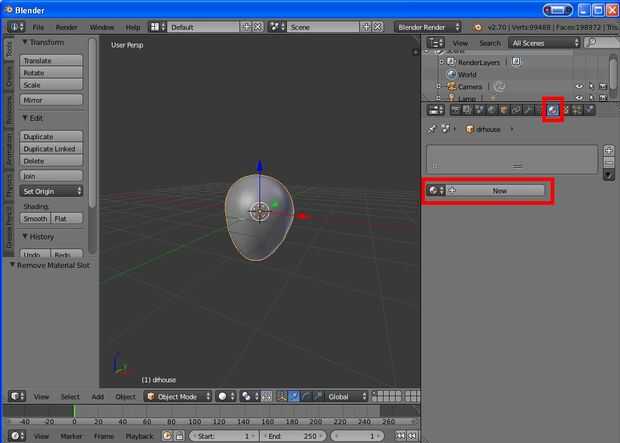The height and width of the screenshot is (443, 620).
Task: Toggle timeline lock icon
Action: pos(179,436)
